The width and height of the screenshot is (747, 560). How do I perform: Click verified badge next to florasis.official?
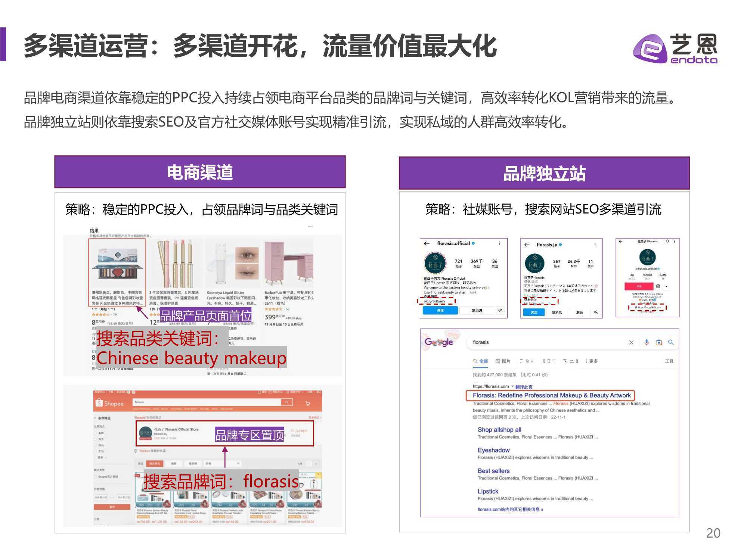point(473,243)
